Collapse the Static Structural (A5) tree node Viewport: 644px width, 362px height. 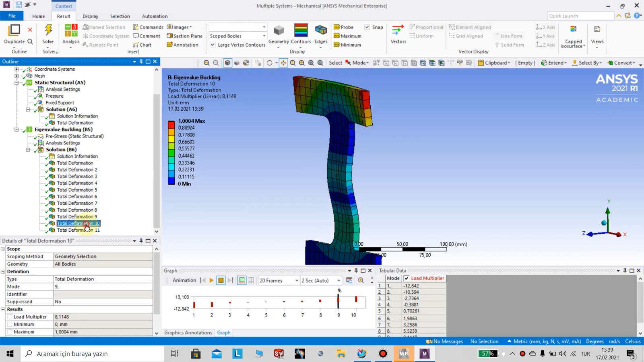pos(17,82)
